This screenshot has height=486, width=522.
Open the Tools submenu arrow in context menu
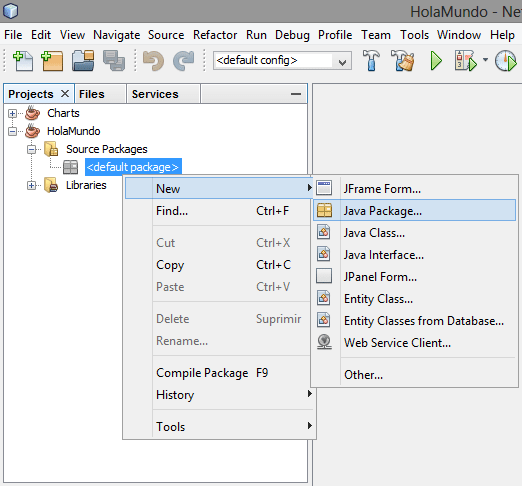[309, 426]
